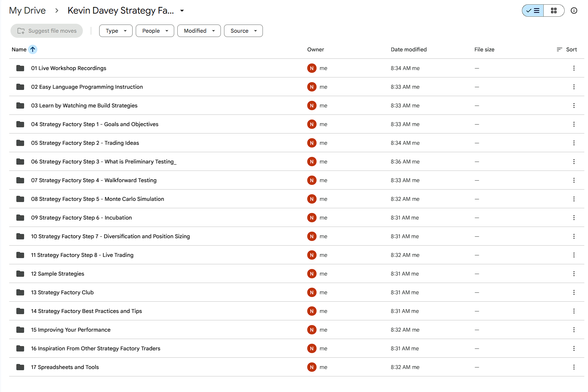Select folder 05 Strategy Factory Step 2 Trading Ideas
Image resolution: width=588 pixels, height=392 pixels.
297,143
